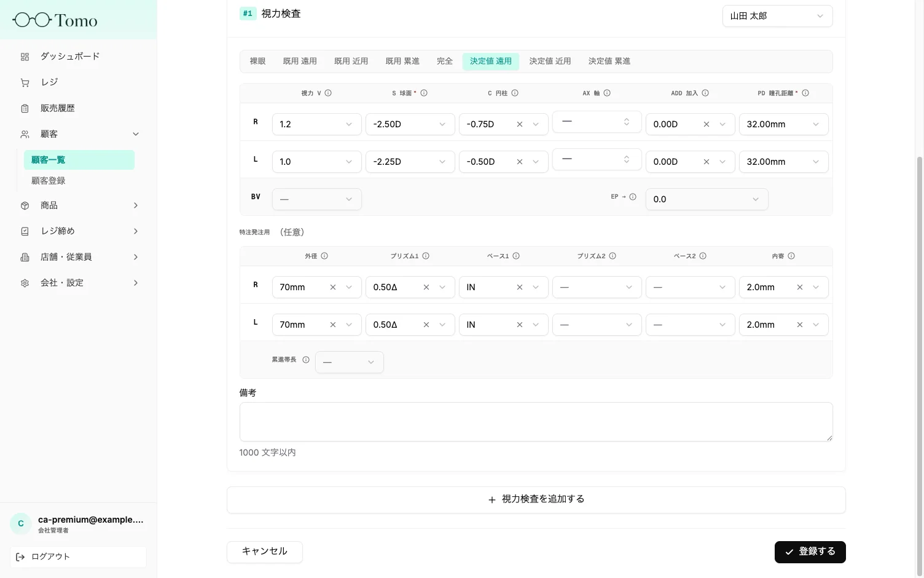Clear the R row 70mm outer diameter
This screenshot has height=578, width=924.
[333, 287]
